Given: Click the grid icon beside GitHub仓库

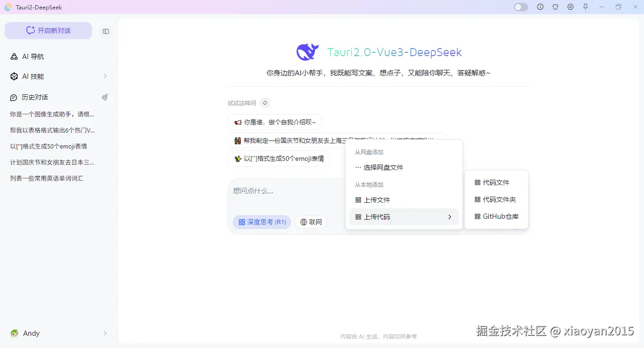Looking at the screenshot, I should [478, 216].
